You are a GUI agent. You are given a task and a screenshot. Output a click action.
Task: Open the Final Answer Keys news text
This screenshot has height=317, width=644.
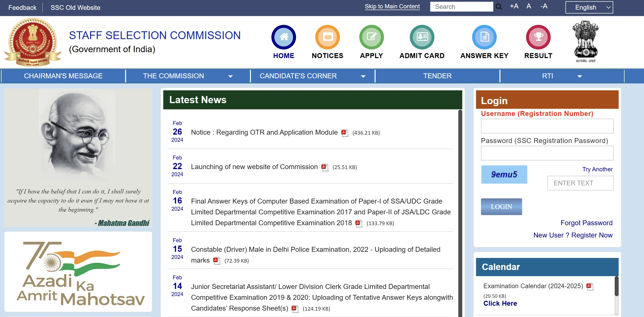coord(321,212)
